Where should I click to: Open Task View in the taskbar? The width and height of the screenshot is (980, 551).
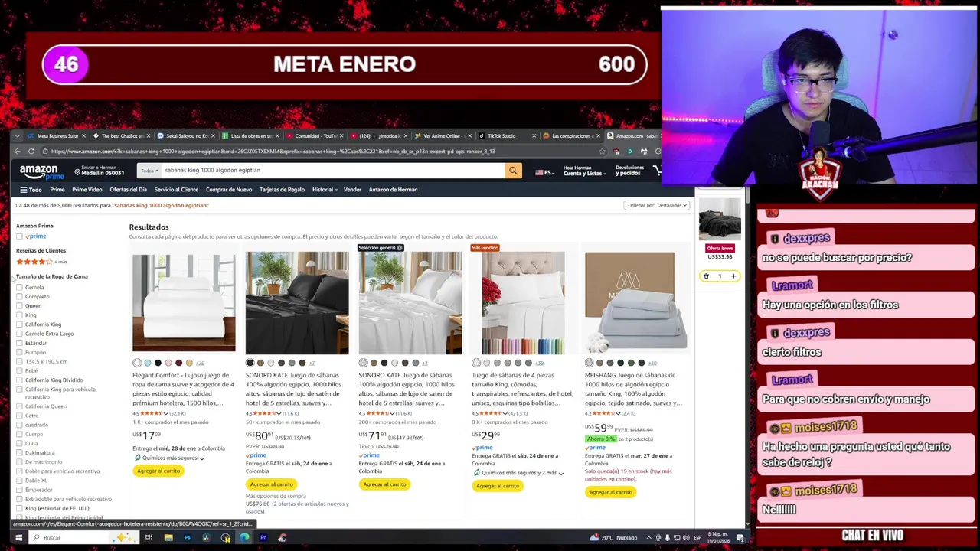coord(149,538)
